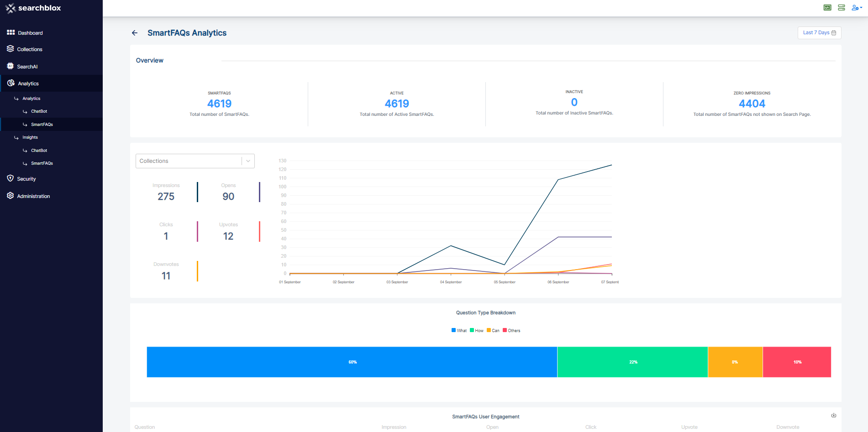The width and height of the screenshot is (868, 432).
Task: Click the Downvote column header
Action: [788, 427]
